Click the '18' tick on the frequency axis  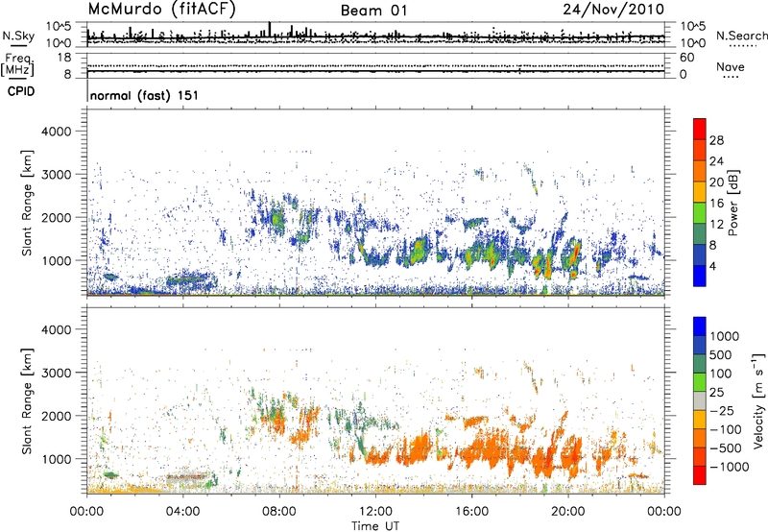(x=64, y=58)
